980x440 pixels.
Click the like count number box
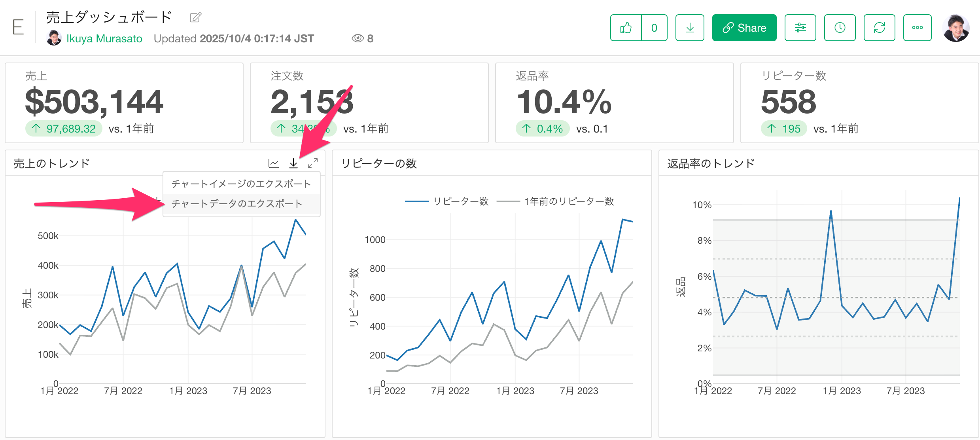click(x=654, y=28)
